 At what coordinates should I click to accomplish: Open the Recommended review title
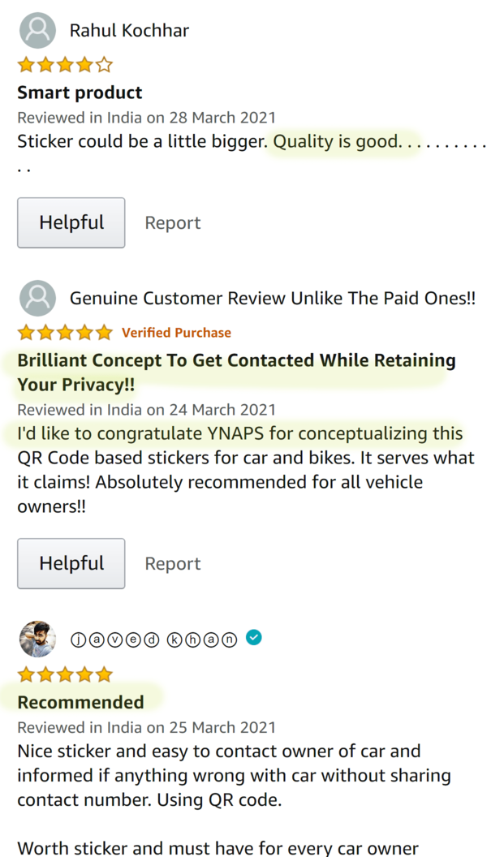[x=81, y=702]
